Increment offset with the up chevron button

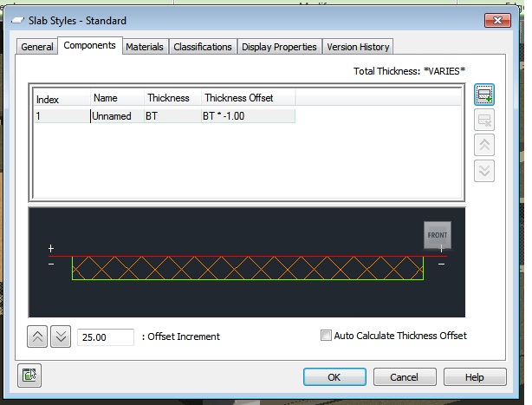tap(37, 336)
